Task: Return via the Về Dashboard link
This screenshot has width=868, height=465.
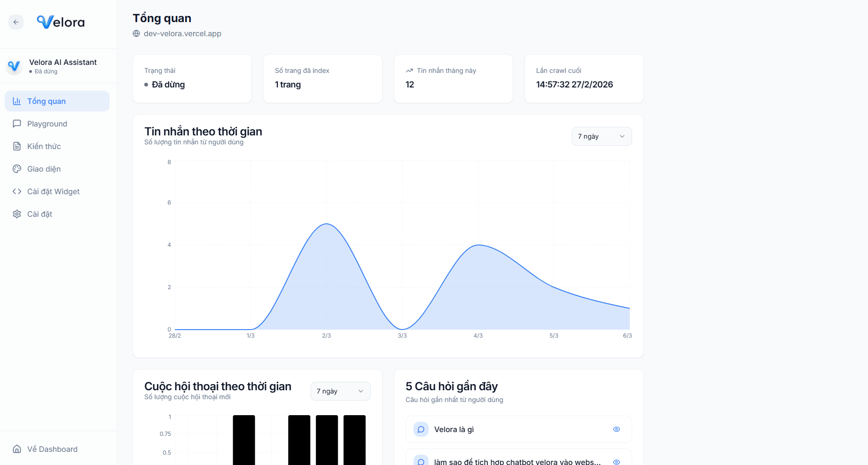Action: (x=52, y=449)
